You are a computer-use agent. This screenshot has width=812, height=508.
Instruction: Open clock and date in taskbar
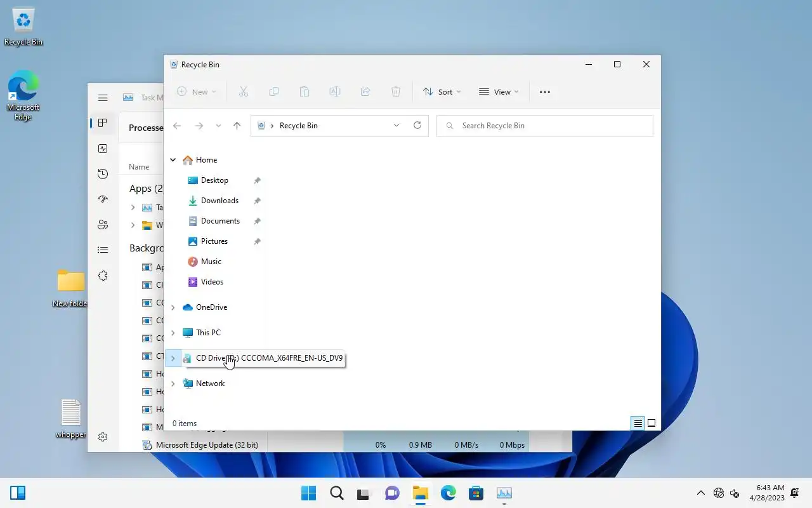tap(767, 493)
